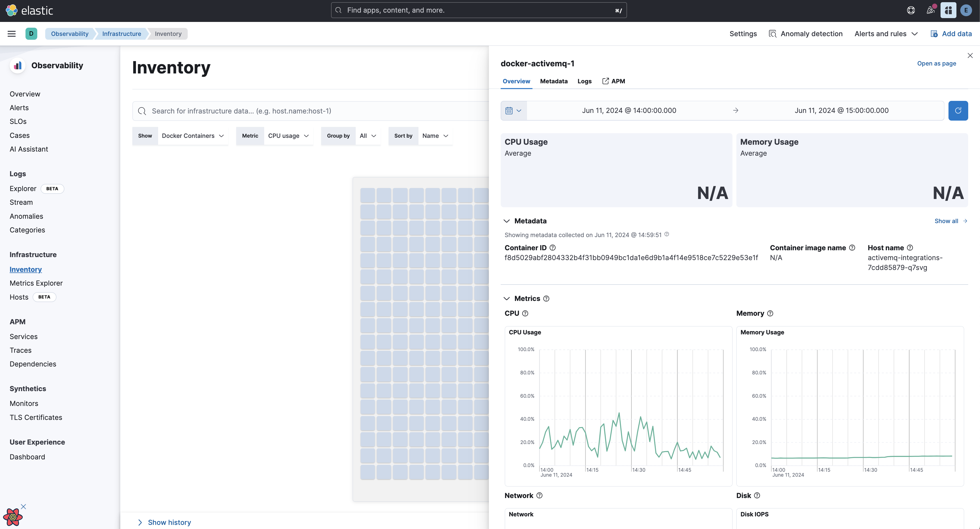Click the D space avatar
The image size is (980, 529).
31,33
